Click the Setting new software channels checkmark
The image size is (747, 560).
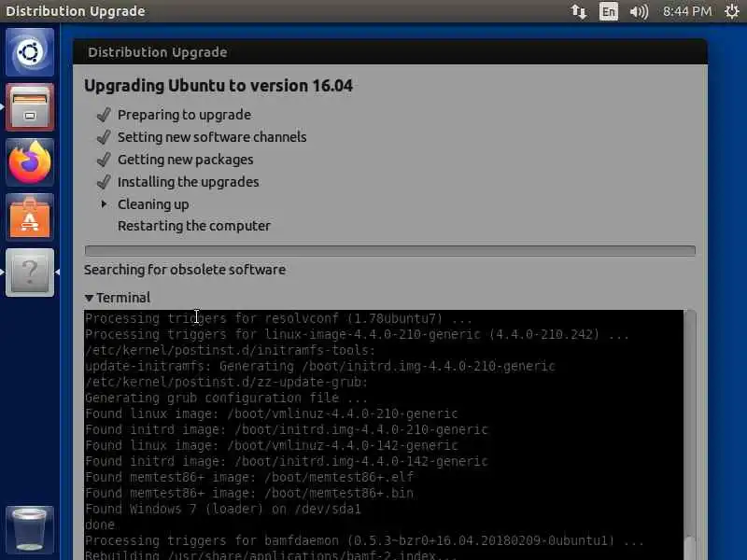click(x=104, y=137)
